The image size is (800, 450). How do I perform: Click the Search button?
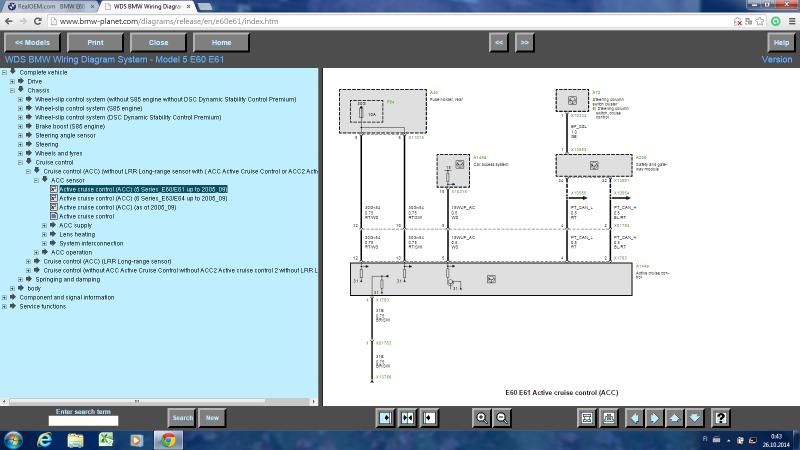point(182,418)
